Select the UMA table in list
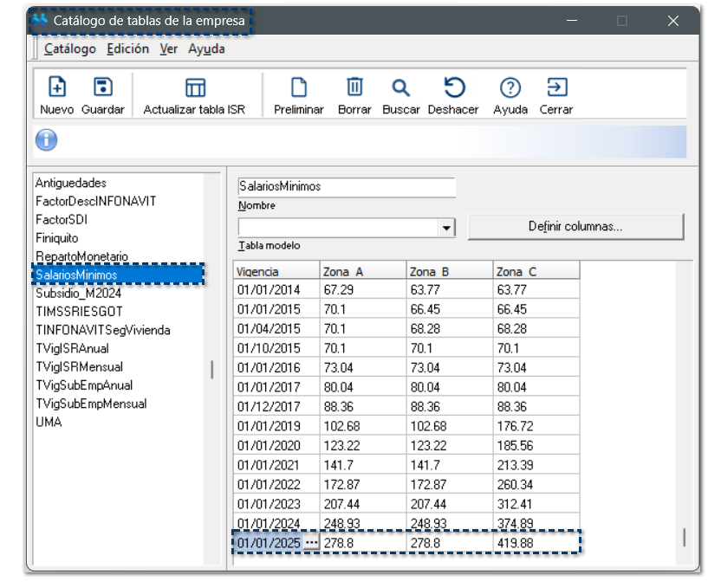 tap(49, 422)
